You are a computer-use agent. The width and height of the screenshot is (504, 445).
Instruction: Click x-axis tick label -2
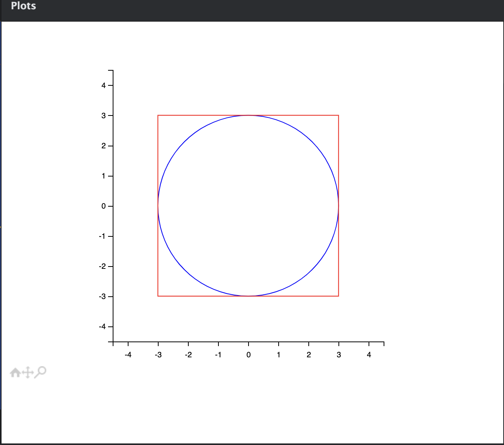(x=188, y=355)
